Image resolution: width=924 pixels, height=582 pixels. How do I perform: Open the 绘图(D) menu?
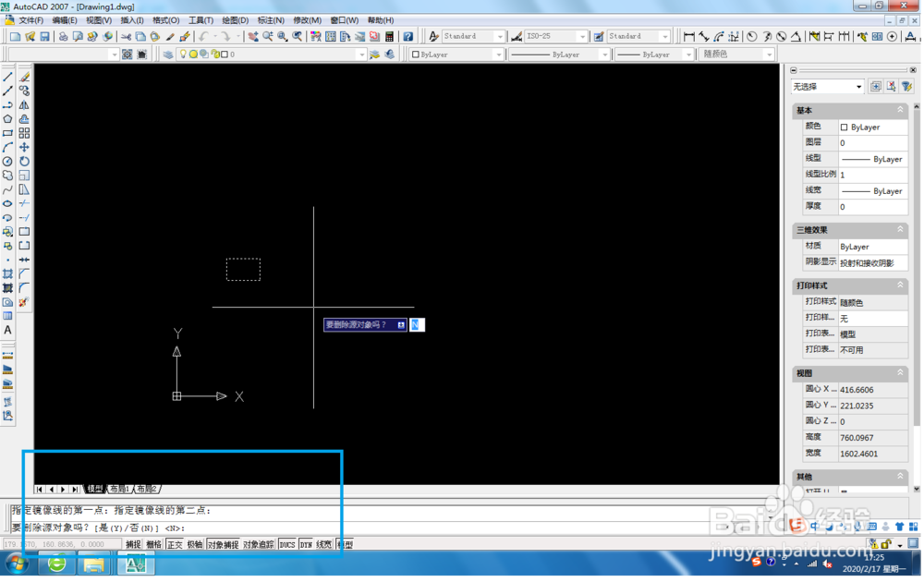point(235,20)
